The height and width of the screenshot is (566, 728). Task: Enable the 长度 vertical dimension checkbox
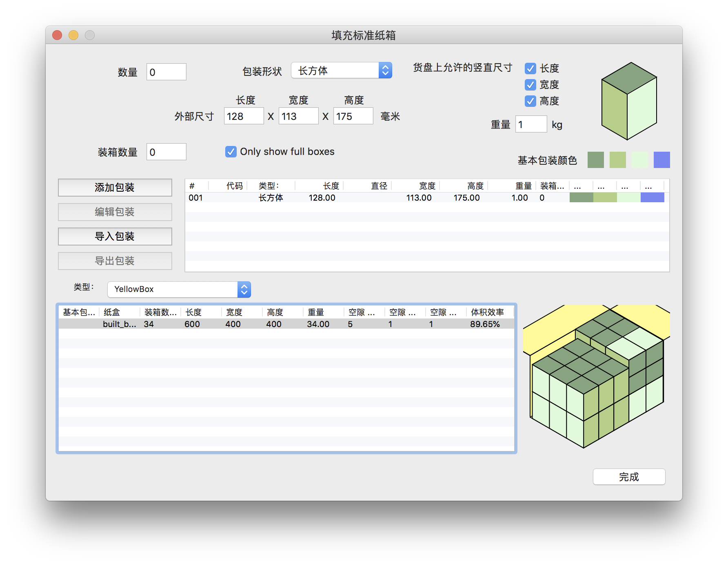tap(530, 69)
